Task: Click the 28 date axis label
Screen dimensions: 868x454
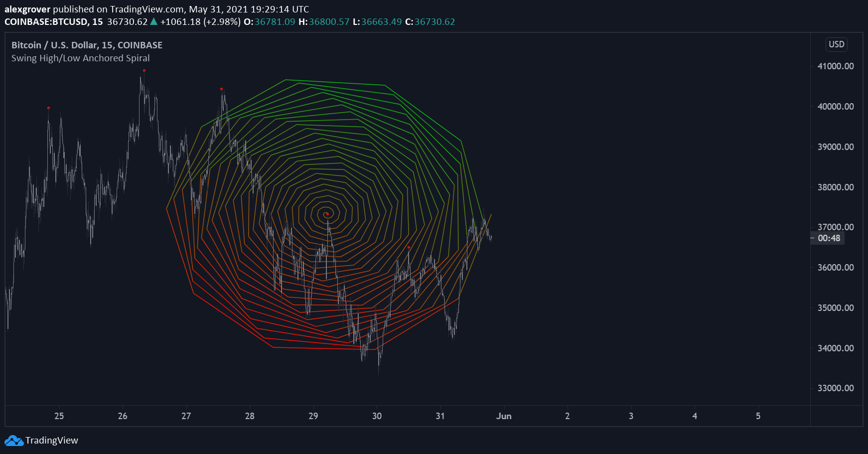Action: pos(250,416)
